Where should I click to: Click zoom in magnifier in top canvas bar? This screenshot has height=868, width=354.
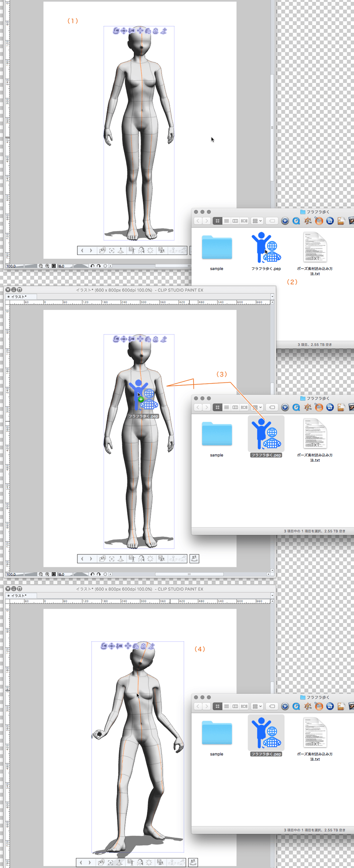tap(47, 266)
